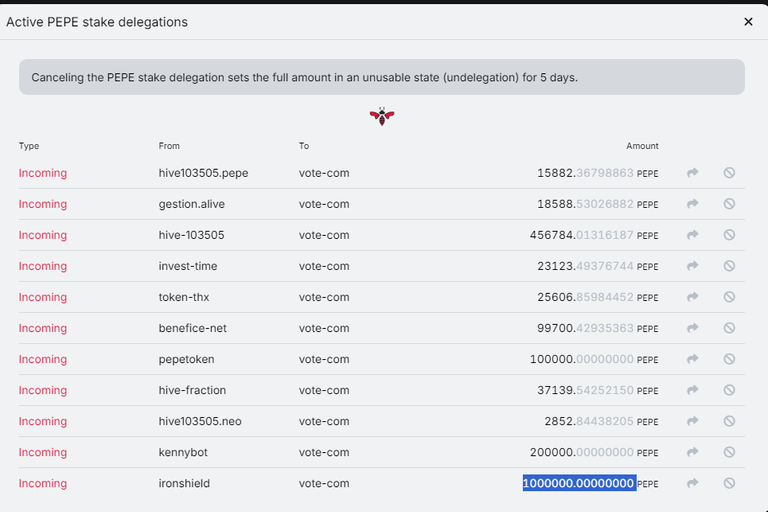Click the forward arrow icon for token-thx delegation

(x=692, y=297)
